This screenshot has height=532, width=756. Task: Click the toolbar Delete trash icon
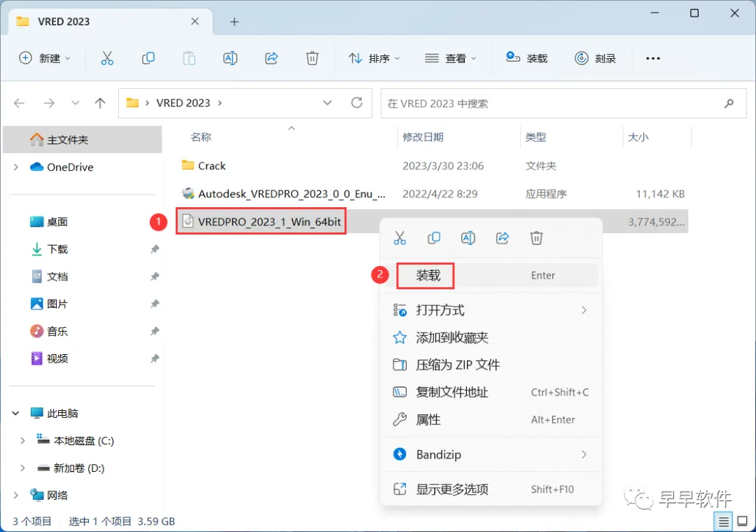tap(312, 58)
